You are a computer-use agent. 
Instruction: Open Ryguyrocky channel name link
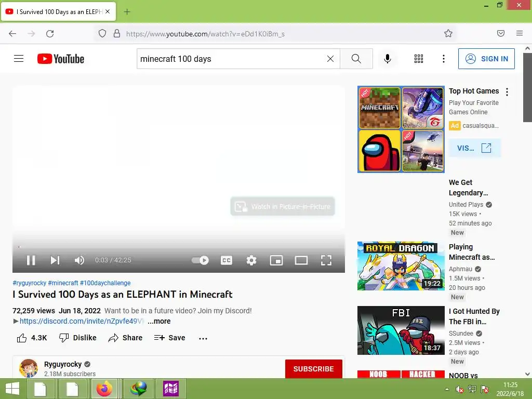pyautogui.click(x=63, y=364)
